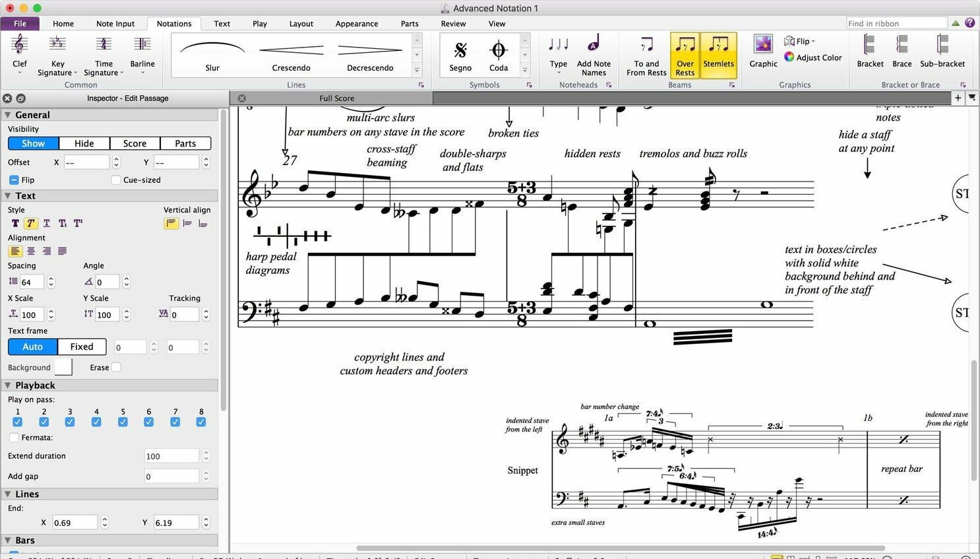Select Fixed text frame mode

pyautogui.click(x=82, y=346)
